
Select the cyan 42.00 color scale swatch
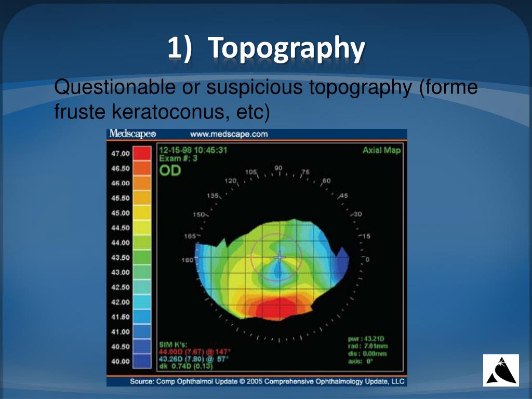click(x=142, y=302)
